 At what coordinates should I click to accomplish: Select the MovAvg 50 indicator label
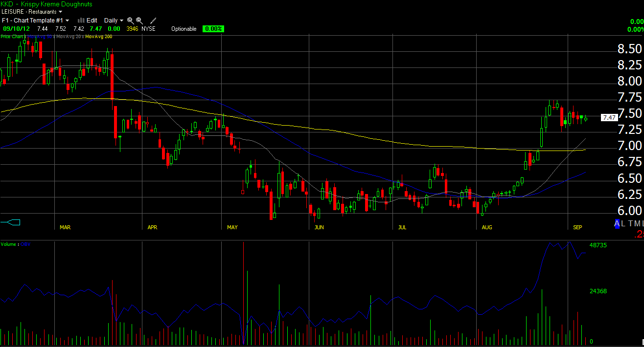point(39,37)
